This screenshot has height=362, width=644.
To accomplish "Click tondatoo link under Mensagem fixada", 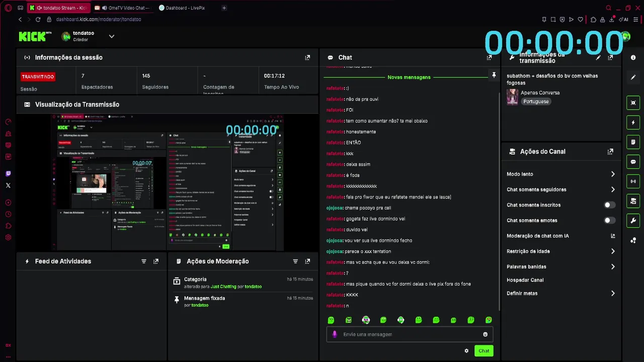I will tap(200, 305).
